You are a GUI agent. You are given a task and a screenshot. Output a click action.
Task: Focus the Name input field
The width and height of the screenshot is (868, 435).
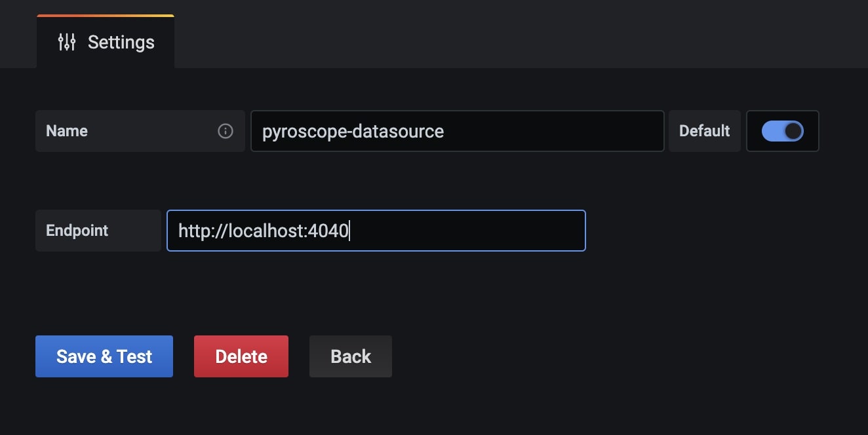458,131
